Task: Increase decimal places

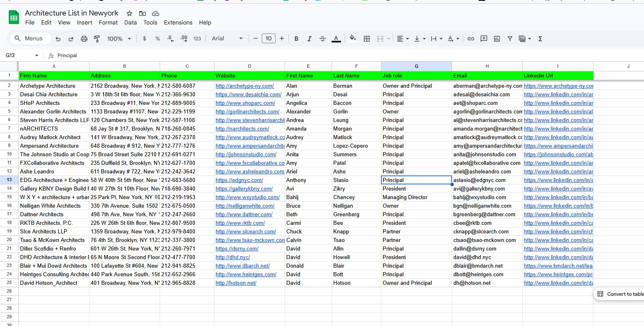Action: coord(184,39)
